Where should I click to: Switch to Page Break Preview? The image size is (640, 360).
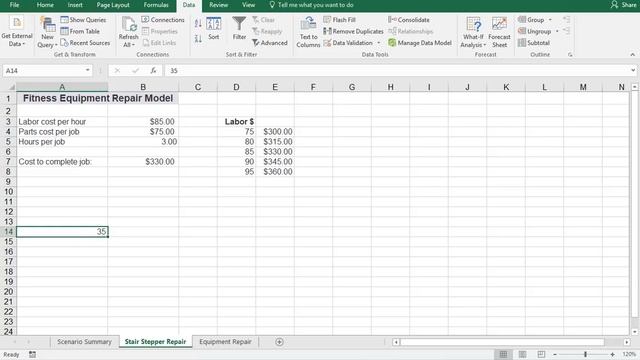[x=541, y=354]
